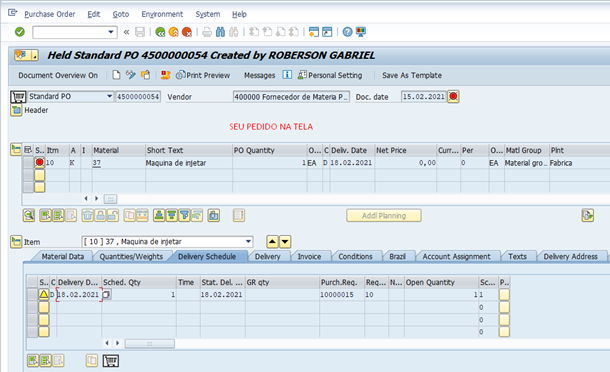
Task: Open the command field dropdown arrow
Action: [111, 32]
